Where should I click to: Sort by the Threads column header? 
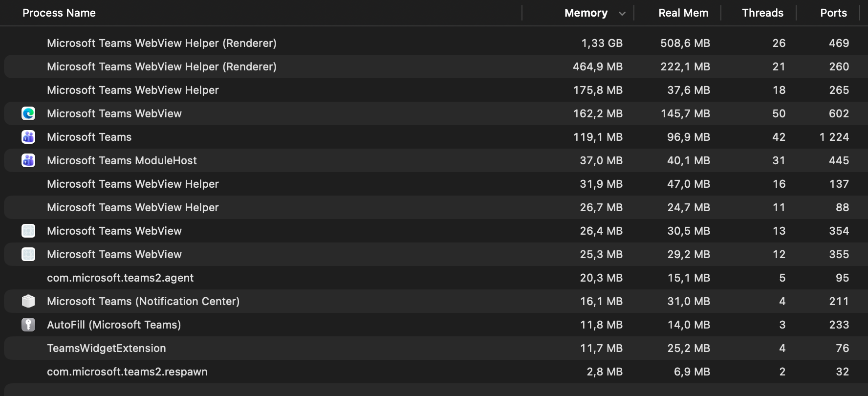pos(762,13)
